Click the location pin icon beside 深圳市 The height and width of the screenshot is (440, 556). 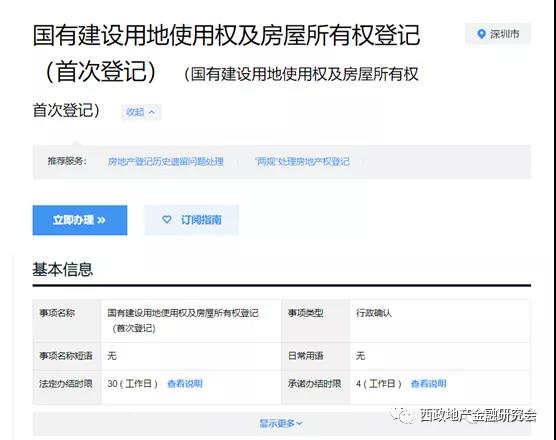[x=481, y=34]
